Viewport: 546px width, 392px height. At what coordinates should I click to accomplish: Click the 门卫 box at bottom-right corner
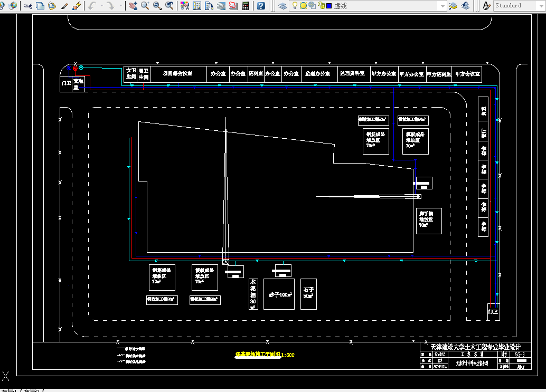(x=493, y=312)
